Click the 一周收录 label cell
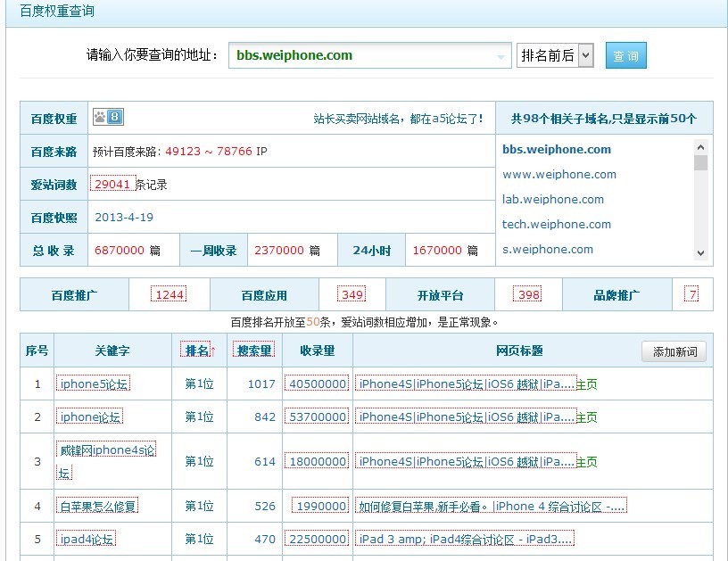 tap(213, 251)
